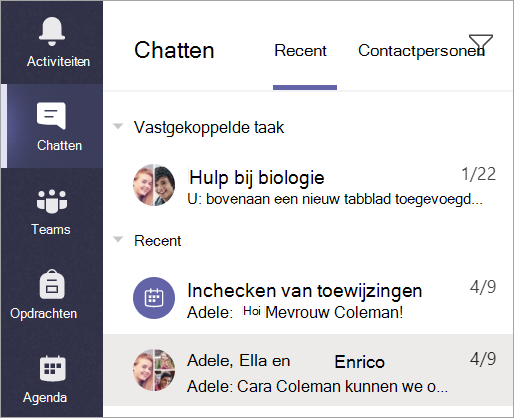
Task: Switch to the Contactpersonen tab
Action: (x=421, y=51)
